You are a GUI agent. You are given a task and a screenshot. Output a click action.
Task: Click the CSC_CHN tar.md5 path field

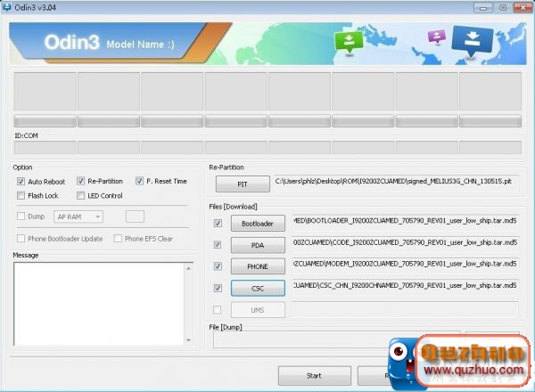click(x=406, y=288)
